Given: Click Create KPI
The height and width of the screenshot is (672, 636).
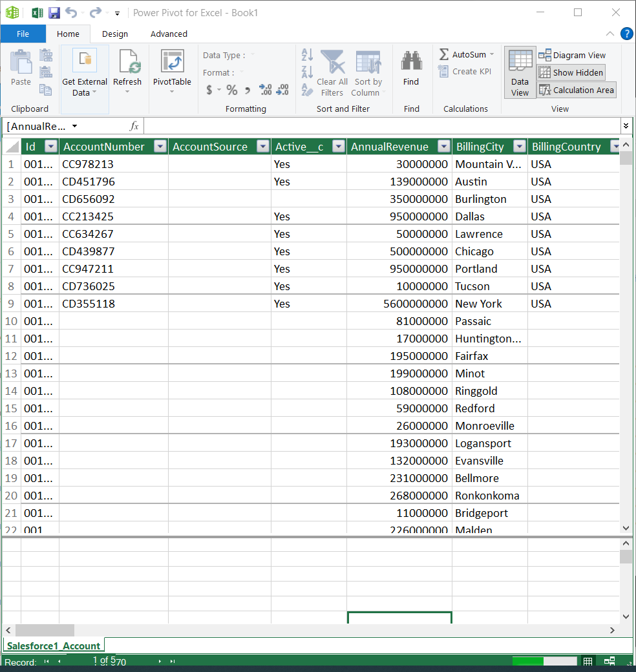Looking at the screenshot, I should [465, 72].
